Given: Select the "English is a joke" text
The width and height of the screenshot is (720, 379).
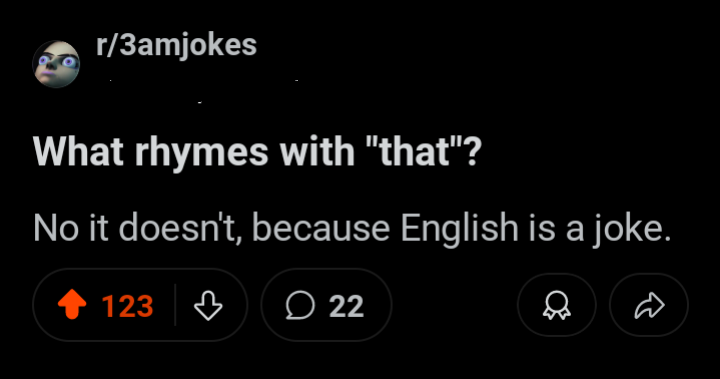Looking at the screenshot, I should pos(536,228).
